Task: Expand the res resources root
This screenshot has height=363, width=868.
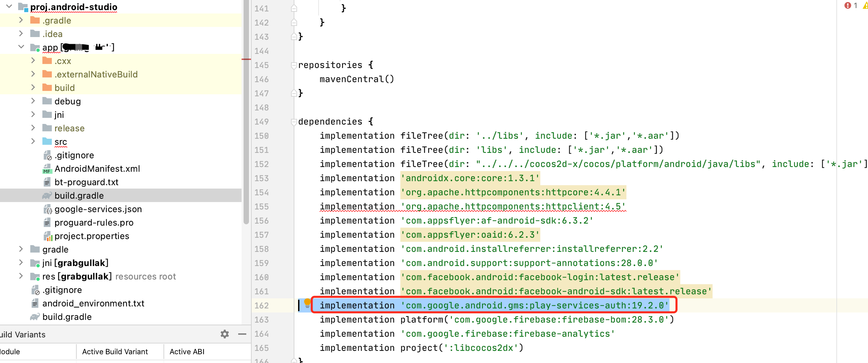Action: click(x=21, y=276)
